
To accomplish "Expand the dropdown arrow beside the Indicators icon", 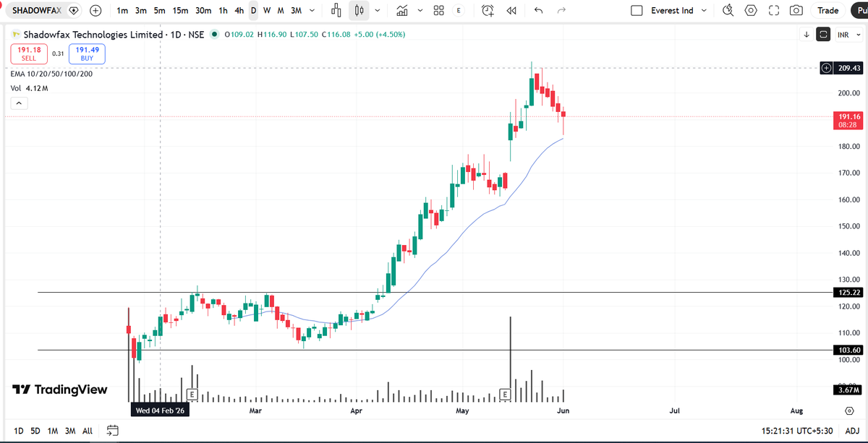I will pos(419,10).
